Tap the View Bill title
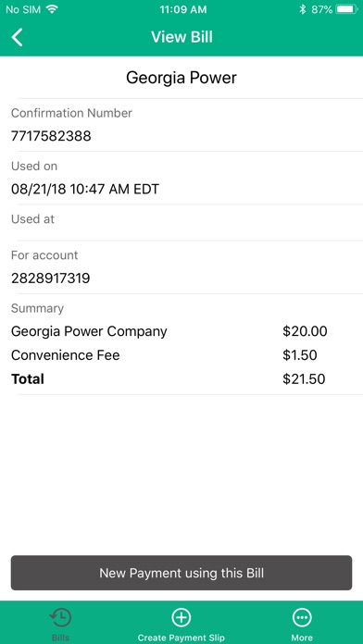 [181, 37]
